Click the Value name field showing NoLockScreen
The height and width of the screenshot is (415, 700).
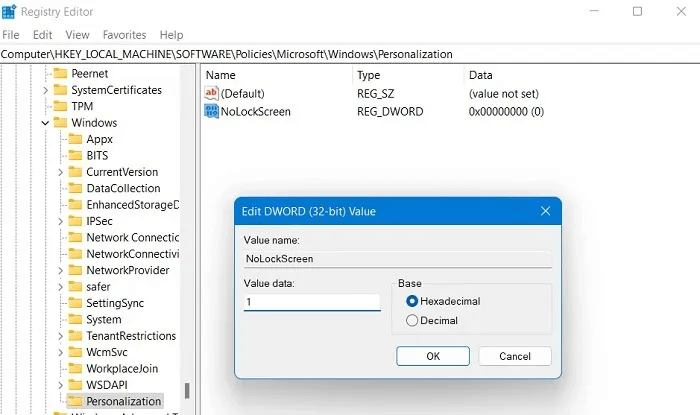click(397, 259)
